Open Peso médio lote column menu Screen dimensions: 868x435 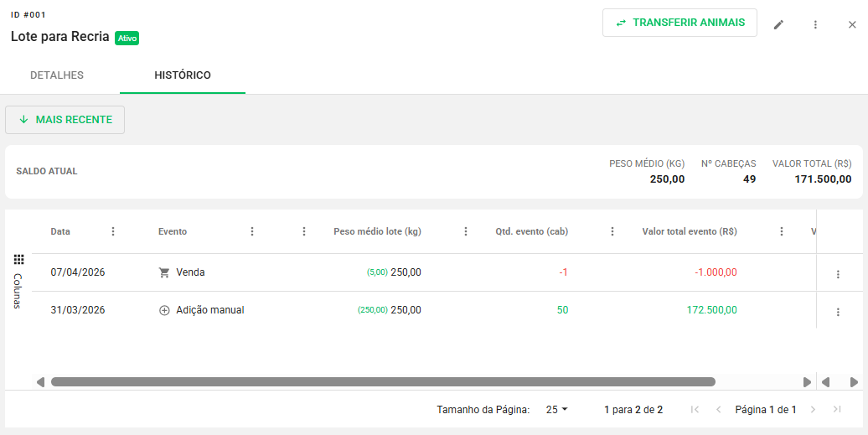pos(466,231)
